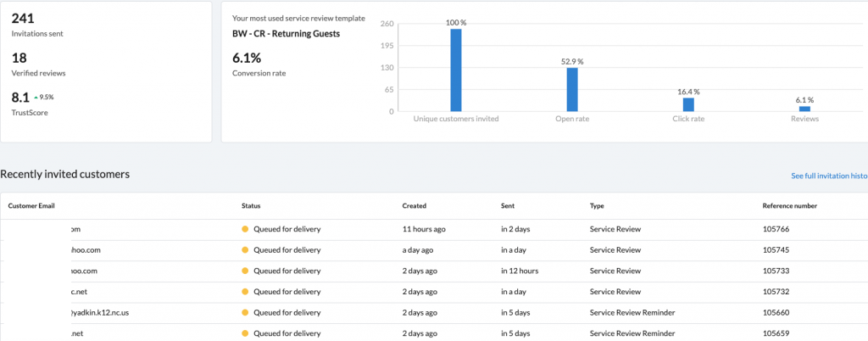
Task: Open the full invitation history link
Action: 828,176
